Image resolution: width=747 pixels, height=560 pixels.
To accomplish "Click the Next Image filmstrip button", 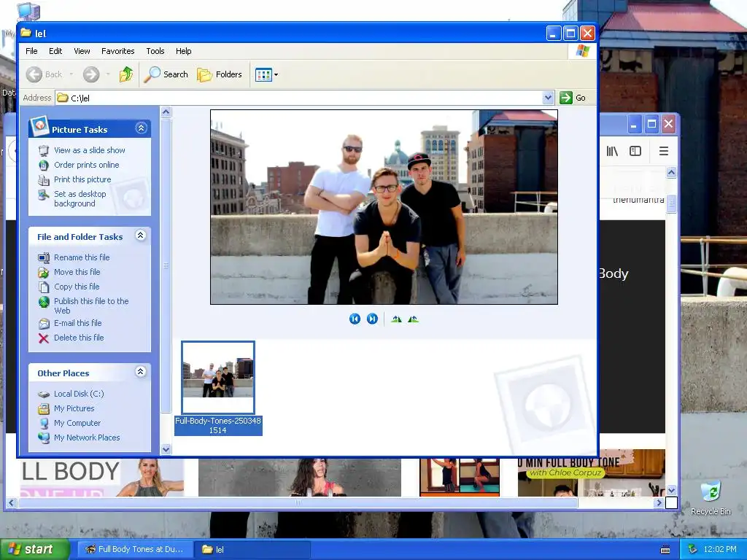I will [x=372, y=319].
